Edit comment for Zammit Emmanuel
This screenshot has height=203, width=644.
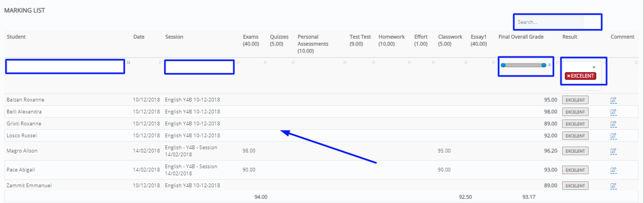(613, 186)
